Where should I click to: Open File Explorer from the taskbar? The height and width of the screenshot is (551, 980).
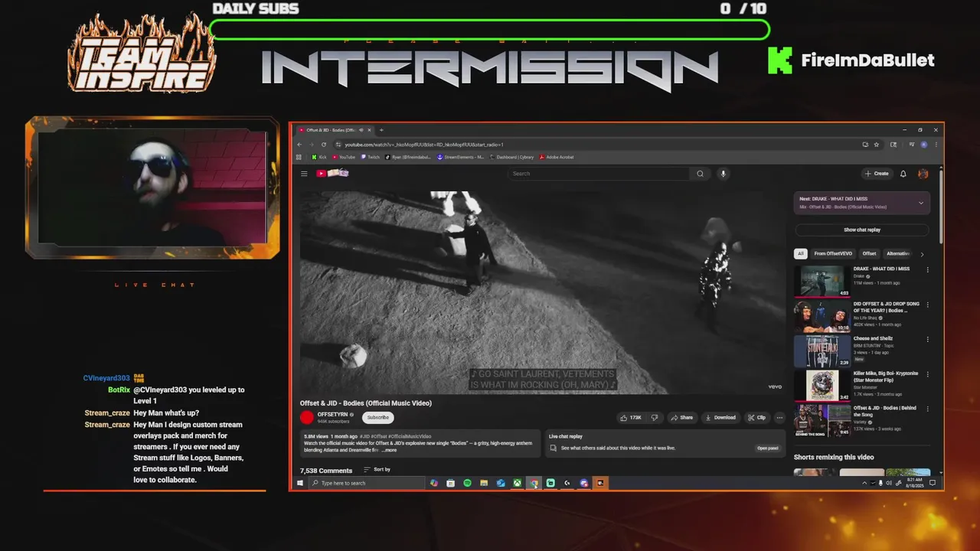pyautogui.click(x=484, y=483)
